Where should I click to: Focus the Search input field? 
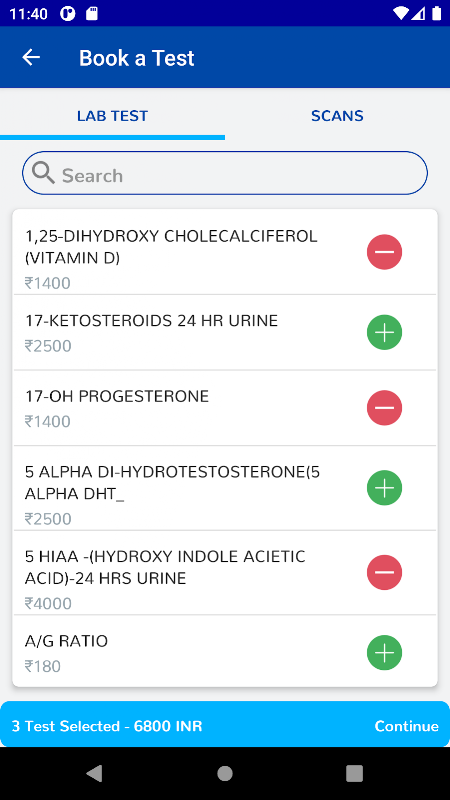click(x=225, y=173)
